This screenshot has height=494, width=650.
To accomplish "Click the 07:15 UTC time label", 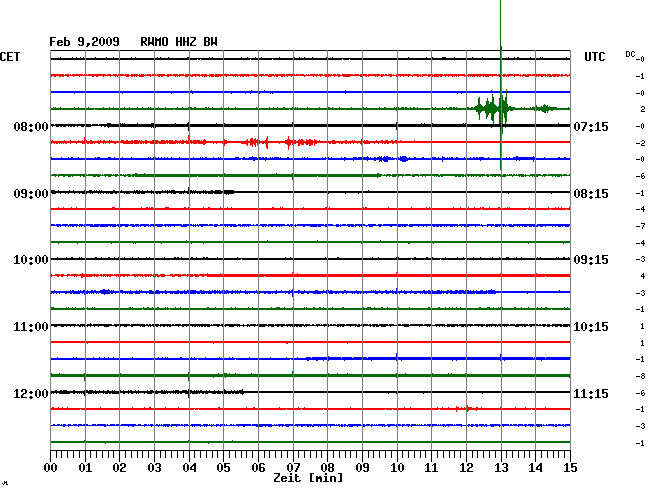I will coord(591,126).
